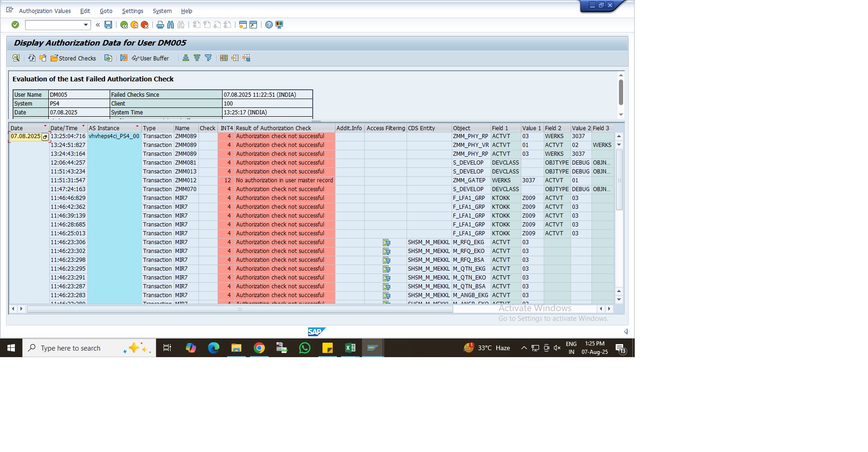This screenshot has width=868, height=452.
Task: Click the User Buffer button
Action: pos(151,58)
